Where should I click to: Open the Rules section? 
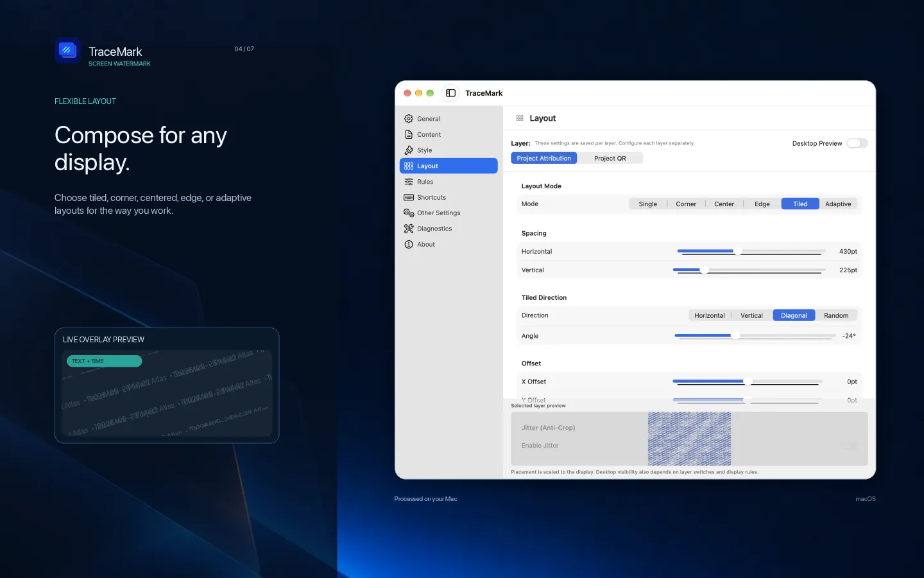pyautogui.click(x=449, y=182)
